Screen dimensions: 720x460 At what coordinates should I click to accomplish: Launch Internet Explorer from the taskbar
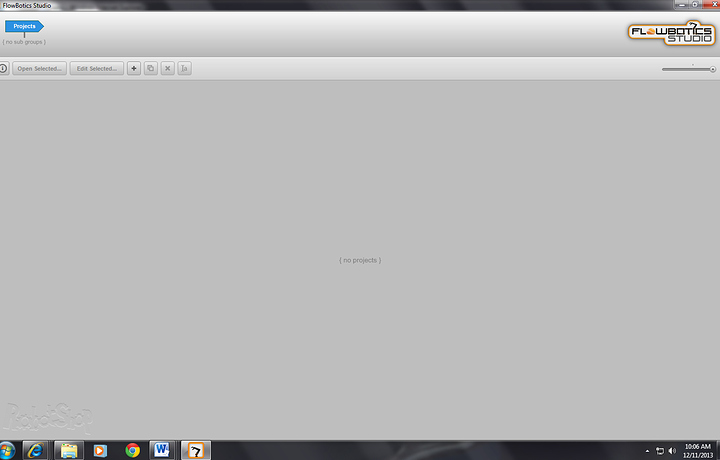coord(35,450)
